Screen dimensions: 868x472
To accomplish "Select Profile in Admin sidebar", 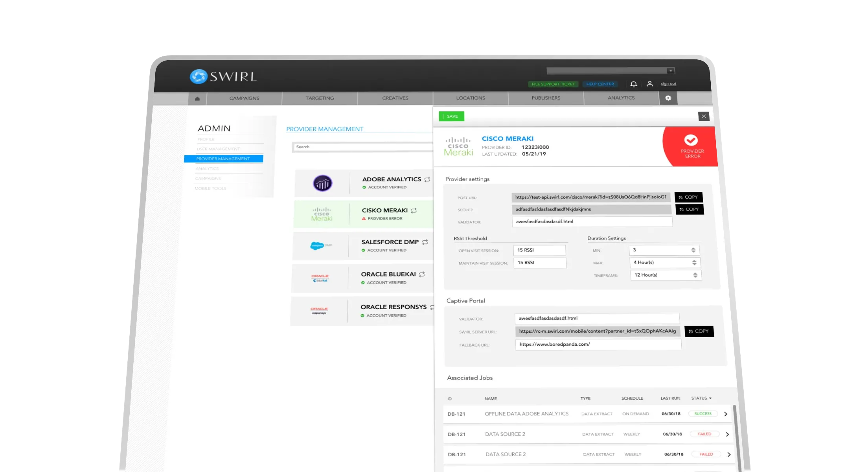I will [206, 139].
